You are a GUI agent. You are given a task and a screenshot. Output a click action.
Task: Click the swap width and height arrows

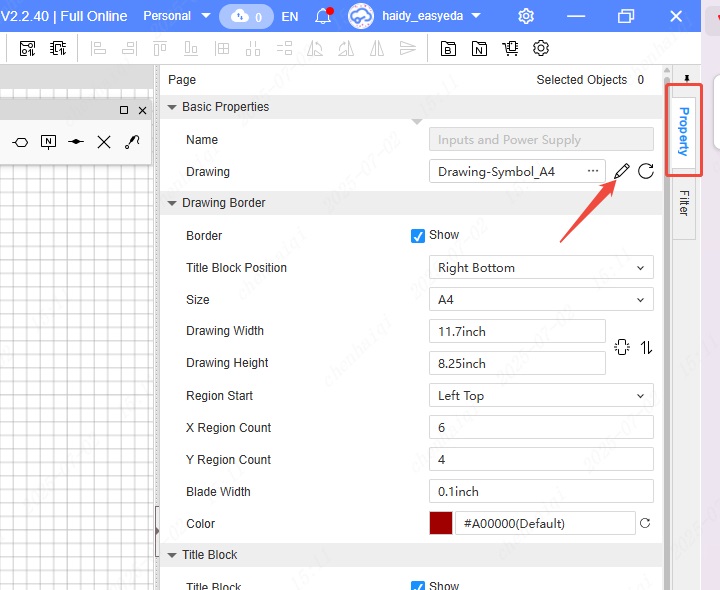click(647, 347)
